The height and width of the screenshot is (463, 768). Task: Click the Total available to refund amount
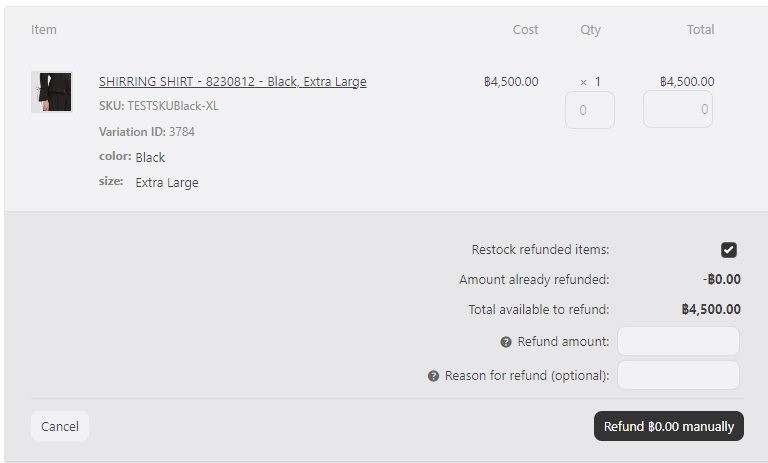tap(711, 310)
